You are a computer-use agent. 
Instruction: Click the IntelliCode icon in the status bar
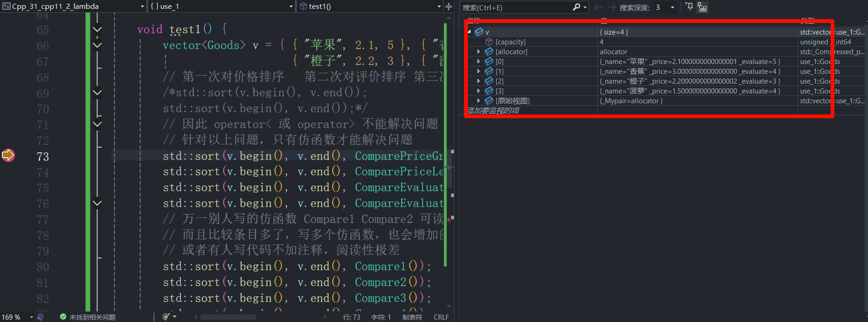coord(40,317)
